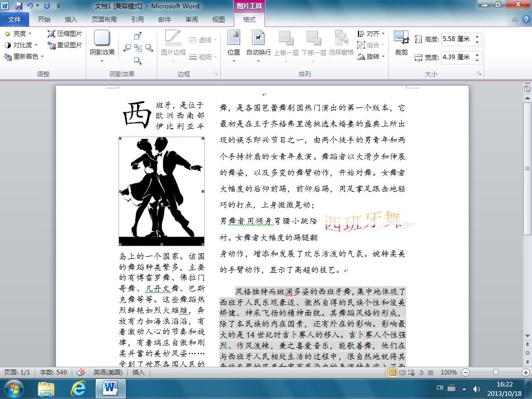Click the volume speaker icon in system tray
Screen dimensions: 532x399
pyautogui.click(x=476, y=389)
